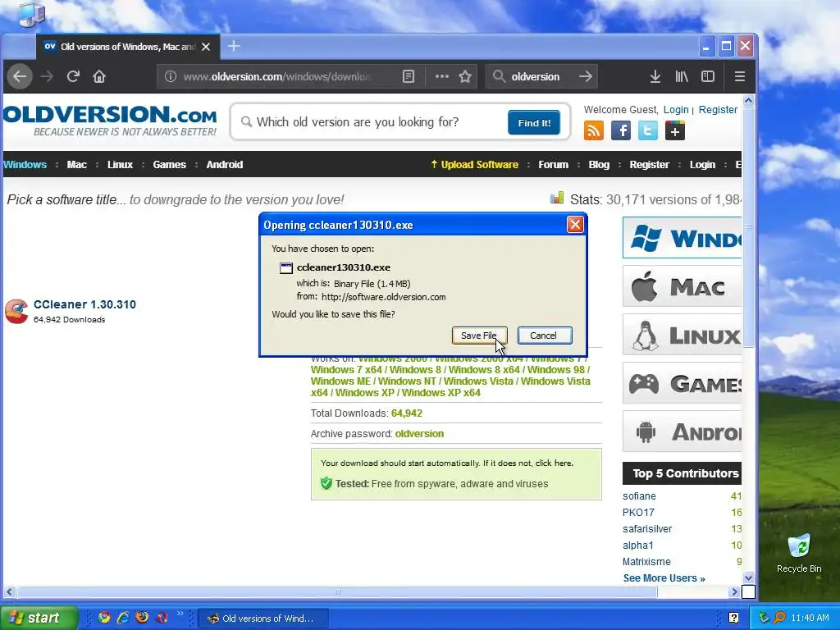This screenshot has width=840, height=630.
Task: Click Register link near Welcome Guest
Action: pos(718,109)
